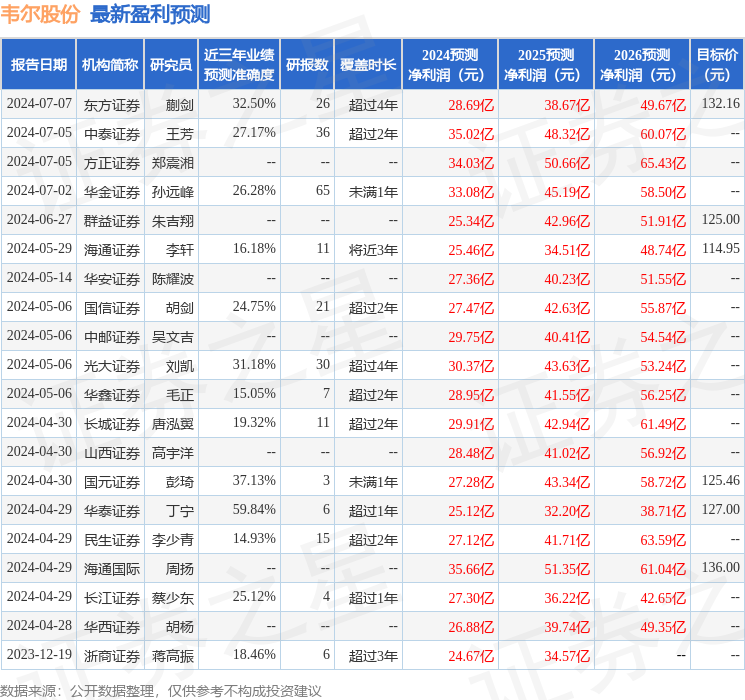Select the 浙商证券 institution cell
The height and width of the screenshot is (700, 745).
(112, 656)
